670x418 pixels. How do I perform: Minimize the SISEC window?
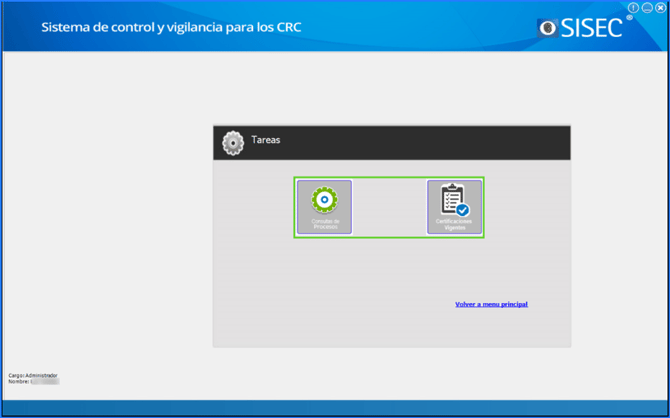tap(647, 8)
